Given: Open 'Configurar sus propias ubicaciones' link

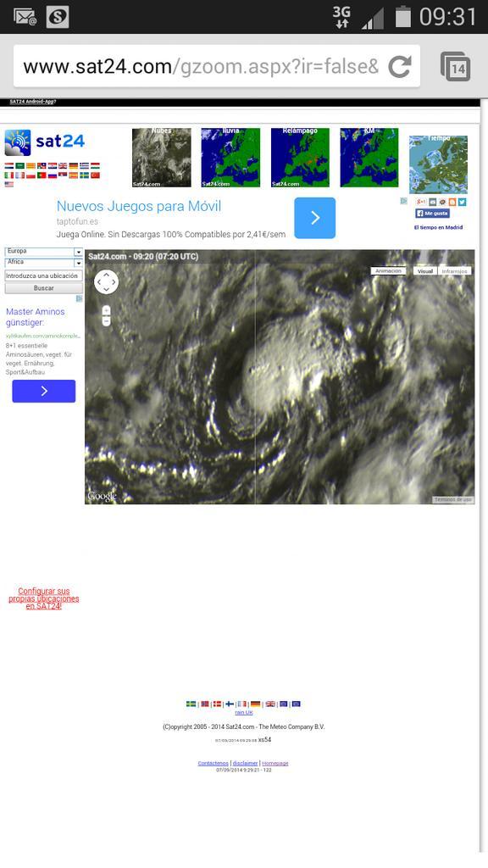Looking at the screenshot, I should (44, 598).
